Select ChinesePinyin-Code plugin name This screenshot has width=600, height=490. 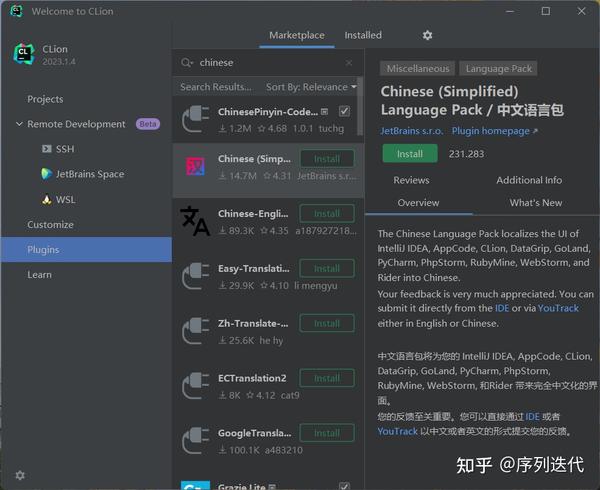point(268,112)
